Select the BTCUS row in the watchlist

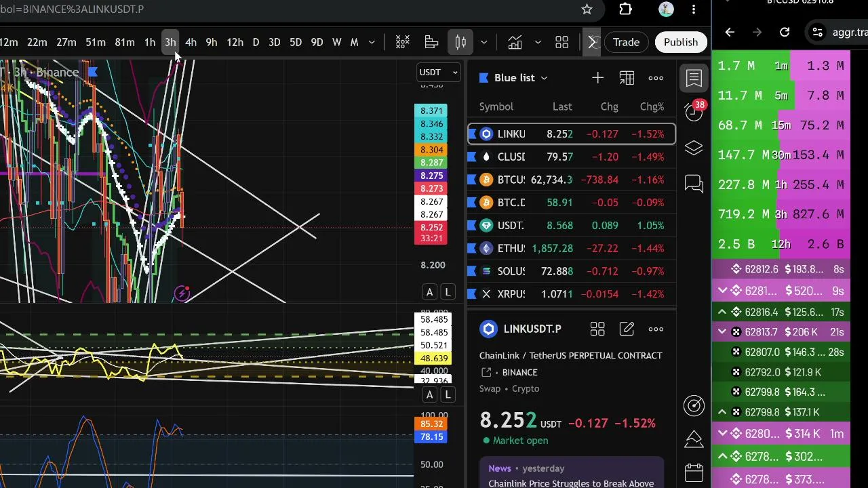(572, 180)
